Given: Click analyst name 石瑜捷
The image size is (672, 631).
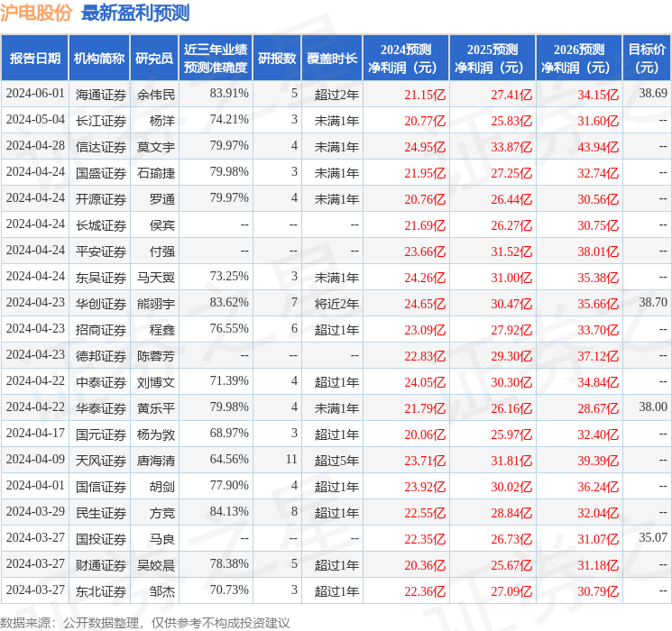Looking at the screenshot, I should tap(156, 173).
